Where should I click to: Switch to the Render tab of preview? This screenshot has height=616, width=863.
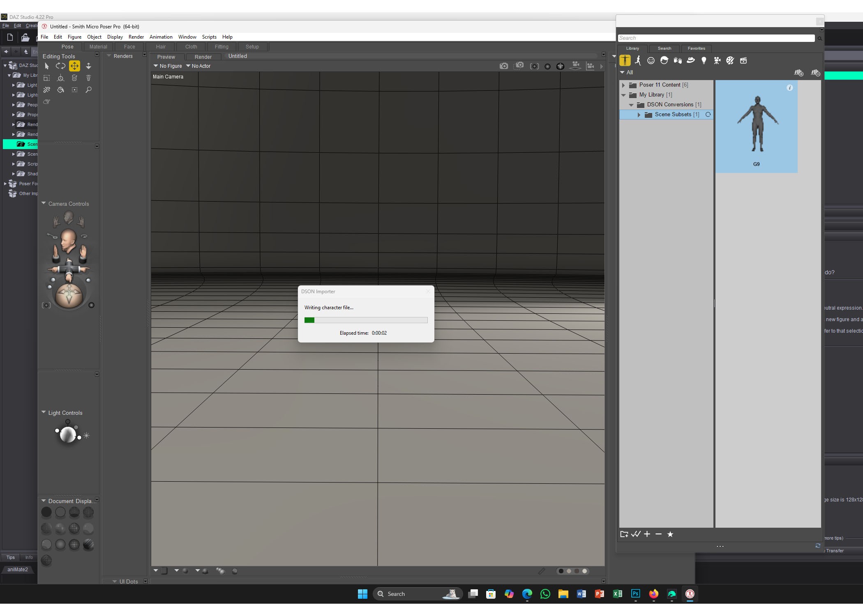pyautogui.click(x=203, y=57)
